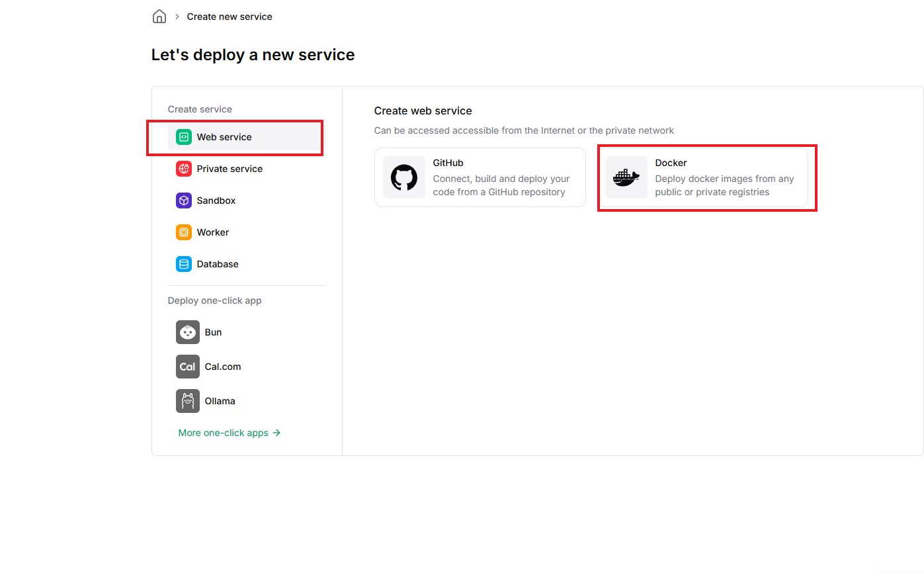Viewport: 924px width, 575px height.
Task: Deploy the Ollama one-click app
Action: 247,401
